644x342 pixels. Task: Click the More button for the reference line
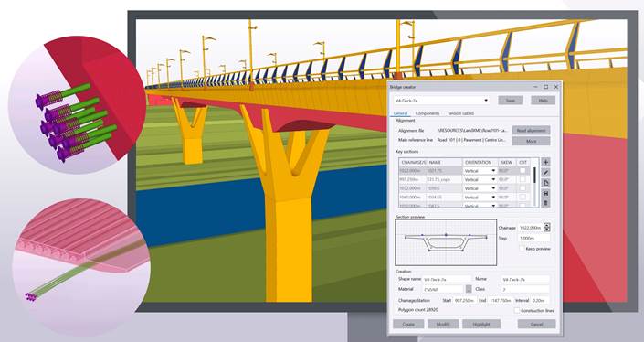[531, 141]
